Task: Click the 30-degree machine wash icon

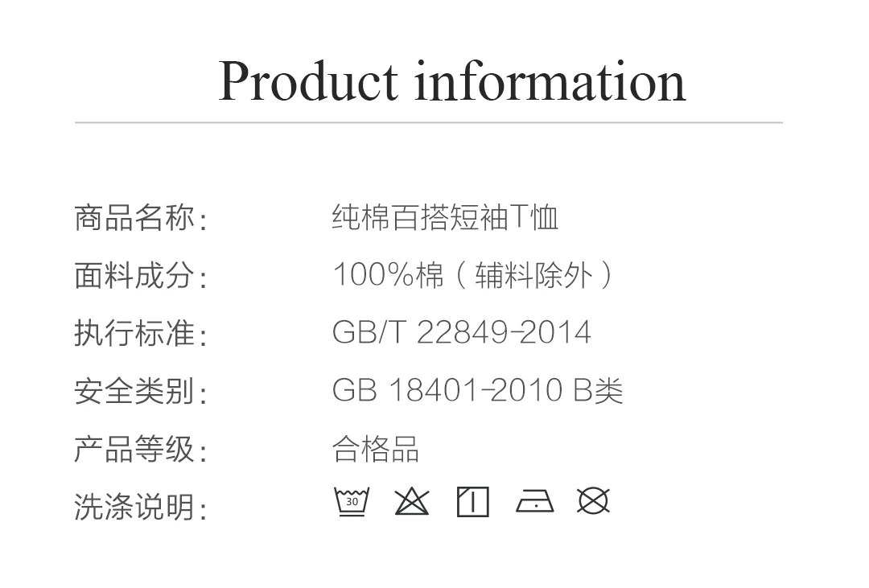Action: [x=352, y=502]
